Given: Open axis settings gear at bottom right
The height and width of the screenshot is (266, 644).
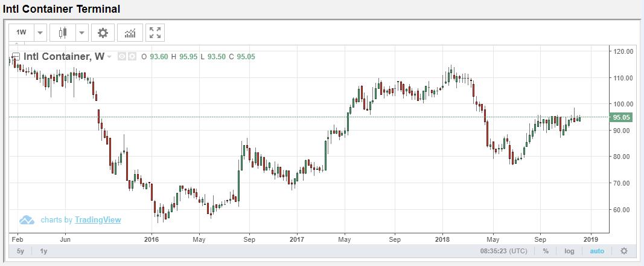Looking at the screenshot, I should 624,251.
